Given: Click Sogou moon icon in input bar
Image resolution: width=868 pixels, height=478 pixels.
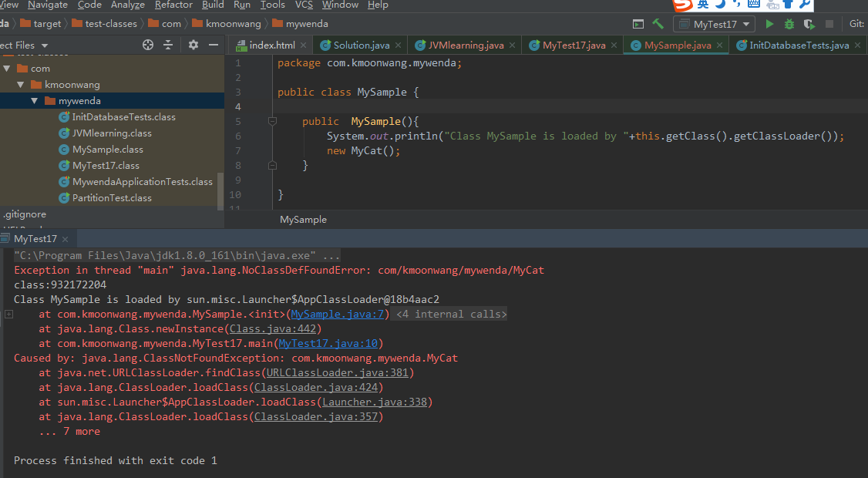Looking at the screenshot, I should pyautogui.click(x=720, y=5).
